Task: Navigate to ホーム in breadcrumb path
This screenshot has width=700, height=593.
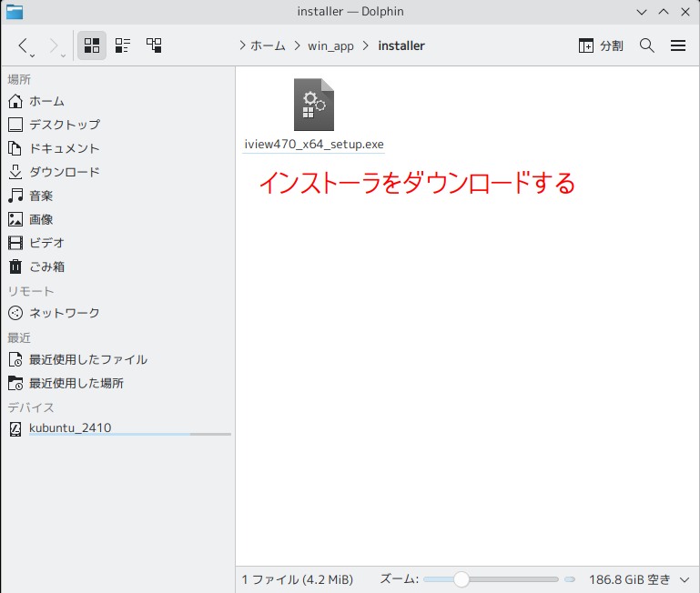Action: (268, 45)
